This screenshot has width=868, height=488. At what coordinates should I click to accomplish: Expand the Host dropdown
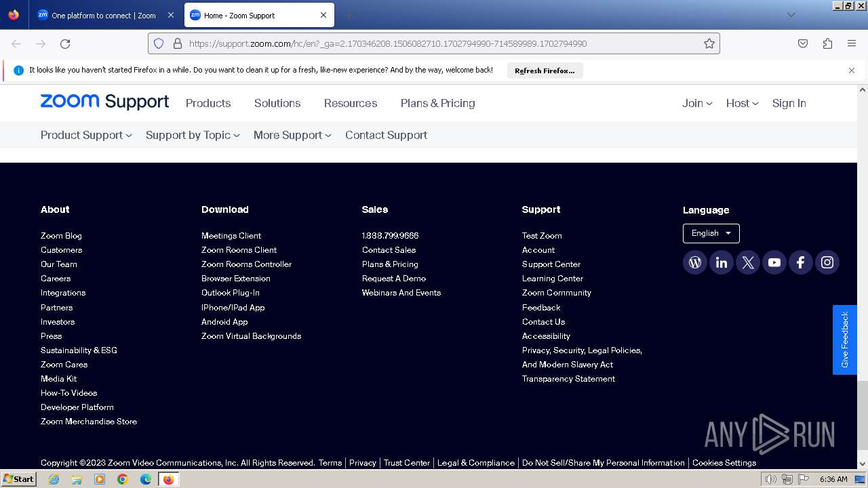point(742,103)
